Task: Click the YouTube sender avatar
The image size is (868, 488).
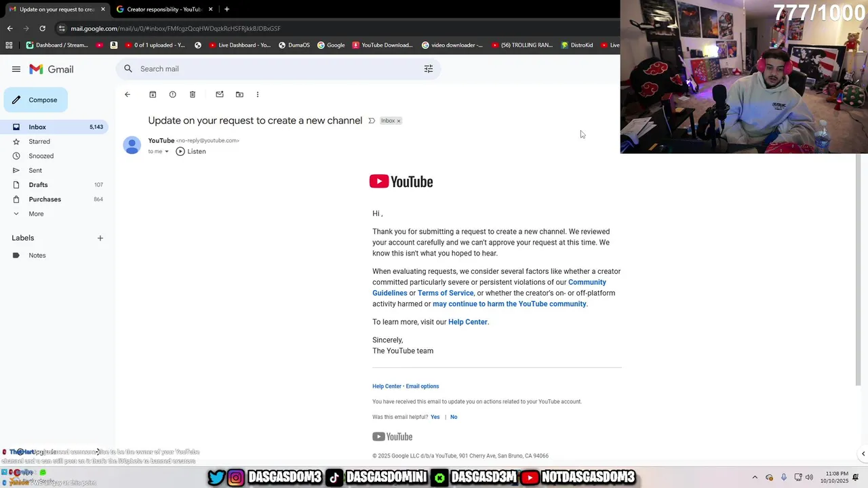Action: (132, 145)
